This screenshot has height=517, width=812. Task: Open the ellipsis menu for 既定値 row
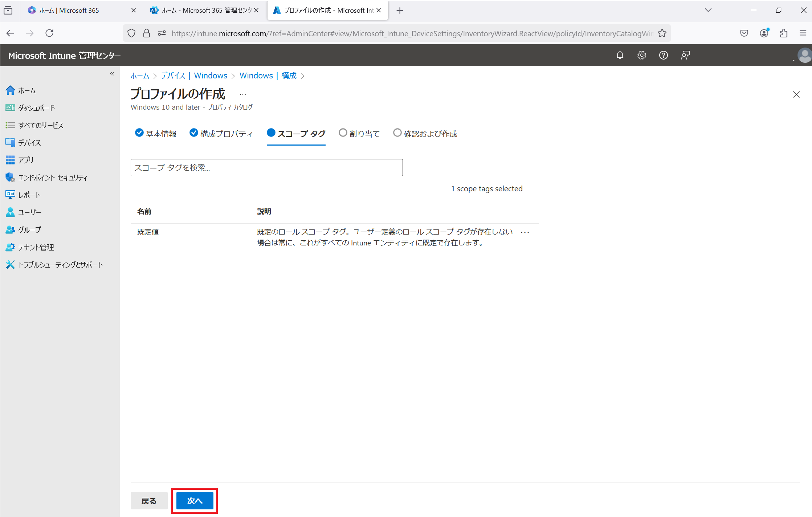tap(525, 232)
